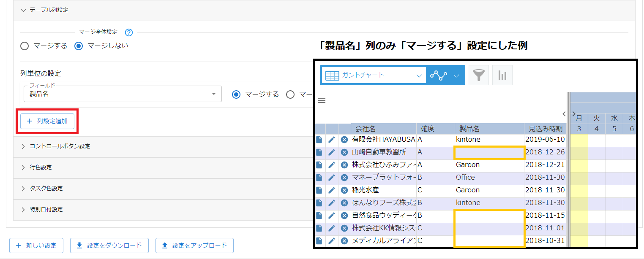Open the フィールド dropdown showing 製品名
644x259 pixels.
[x=123, y=94]
